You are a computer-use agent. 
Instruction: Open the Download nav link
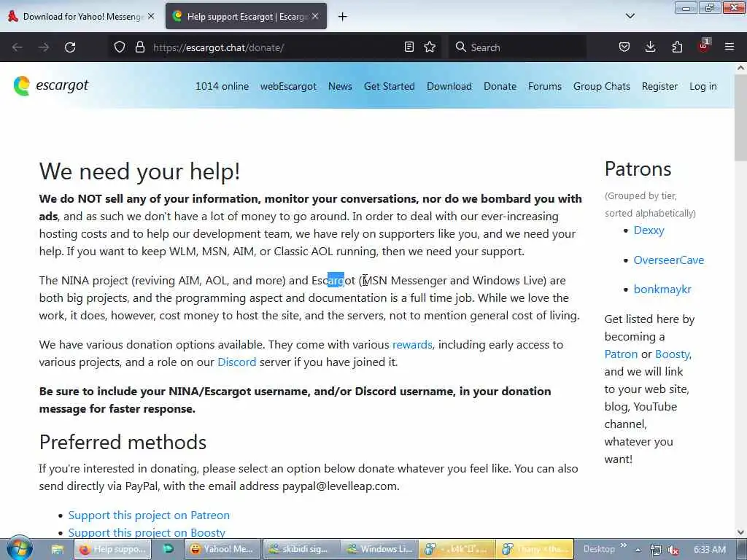pyautogui.click(x=449, y=86)
